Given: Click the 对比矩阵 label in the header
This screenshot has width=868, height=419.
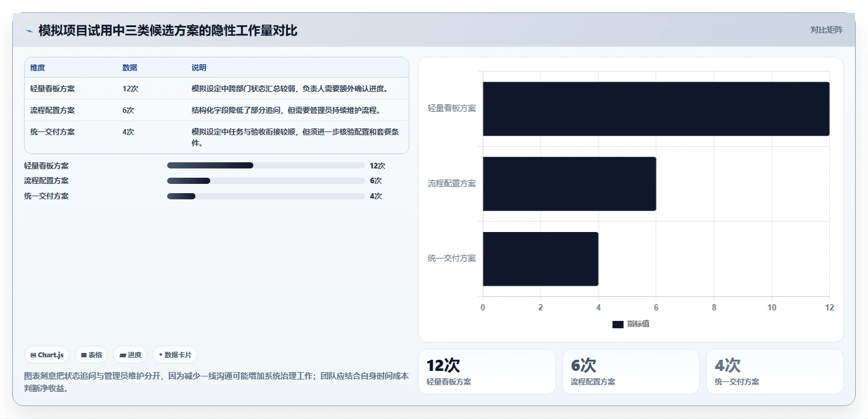Looking at the screenshot, I should tap(826, 30).
